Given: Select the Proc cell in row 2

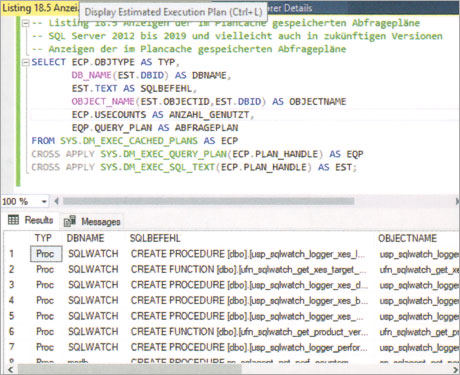Looking at the screenshot, I should click(x=46, y=269).
